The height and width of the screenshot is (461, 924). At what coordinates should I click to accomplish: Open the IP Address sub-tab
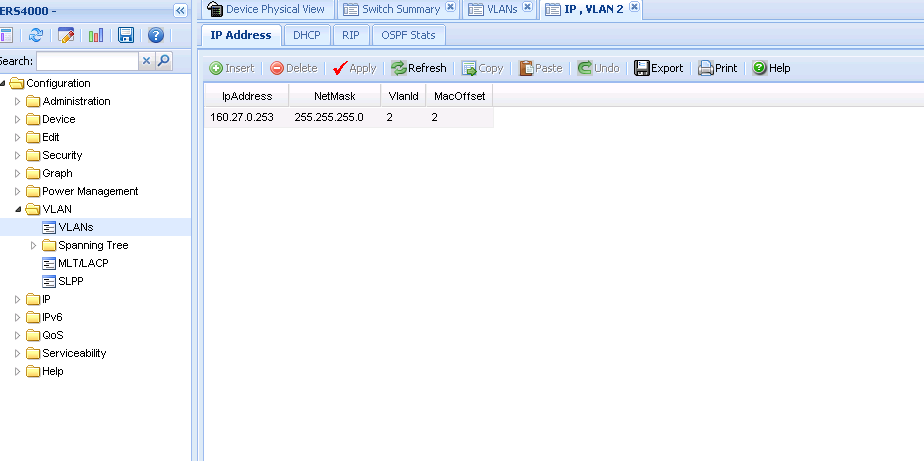point(241,35)
